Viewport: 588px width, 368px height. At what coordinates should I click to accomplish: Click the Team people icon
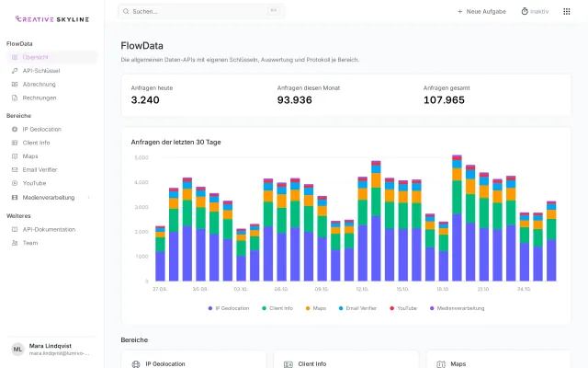(x=15, y=243)
